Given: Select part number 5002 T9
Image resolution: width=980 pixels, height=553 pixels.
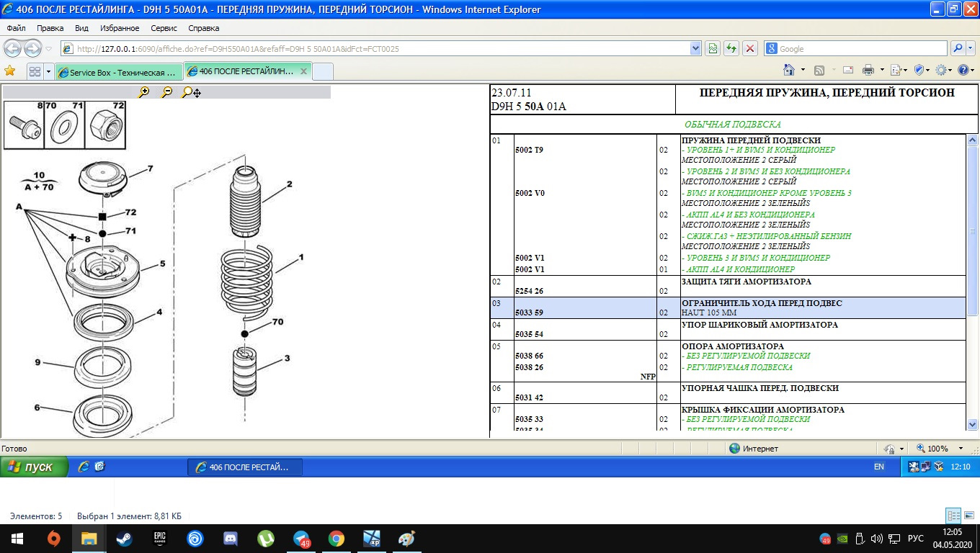Looking at the screenshot, I should click(530, 150).
